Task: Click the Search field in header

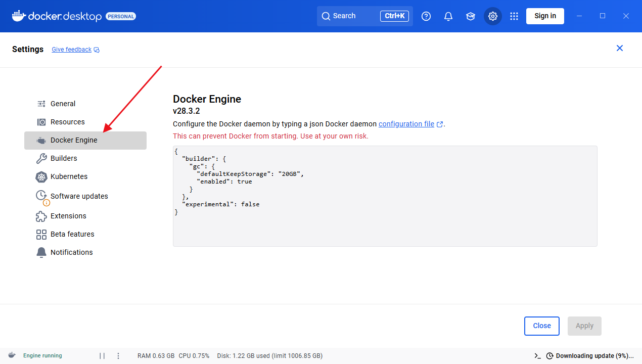Action: click(365, 16)
